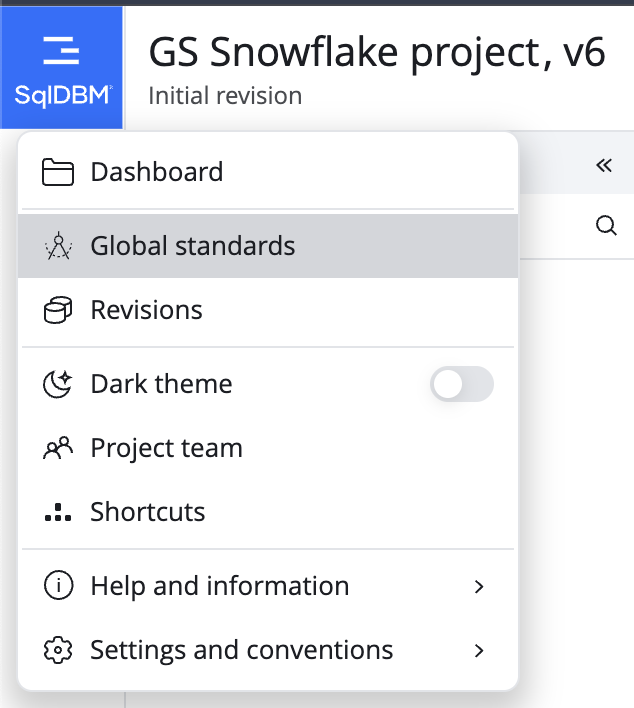Open the Shortcuts menu entry
Viewport: 634px width, 708px height.
point(268,512)
